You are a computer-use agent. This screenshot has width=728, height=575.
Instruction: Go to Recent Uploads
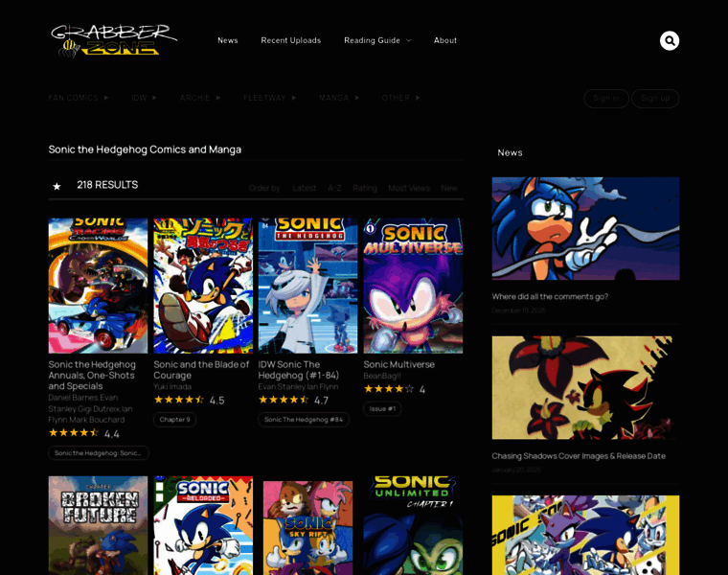(x=290, y=40)
